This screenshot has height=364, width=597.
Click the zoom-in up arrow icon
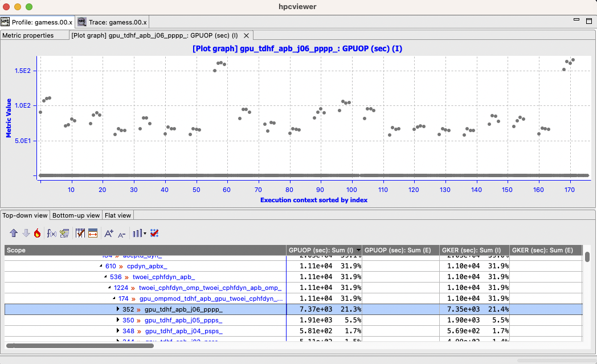click(14, 233)
